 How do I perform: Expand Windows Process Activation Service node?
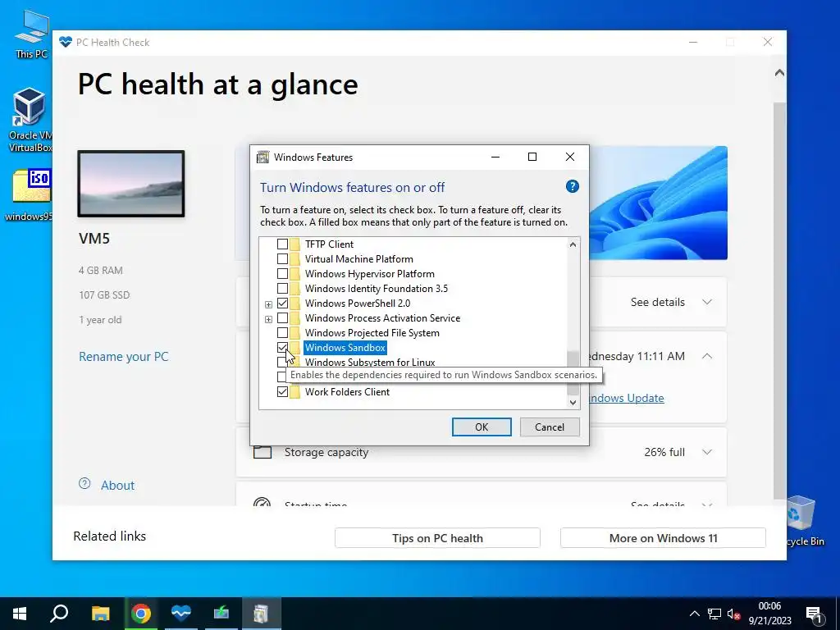tap(268, 319)
